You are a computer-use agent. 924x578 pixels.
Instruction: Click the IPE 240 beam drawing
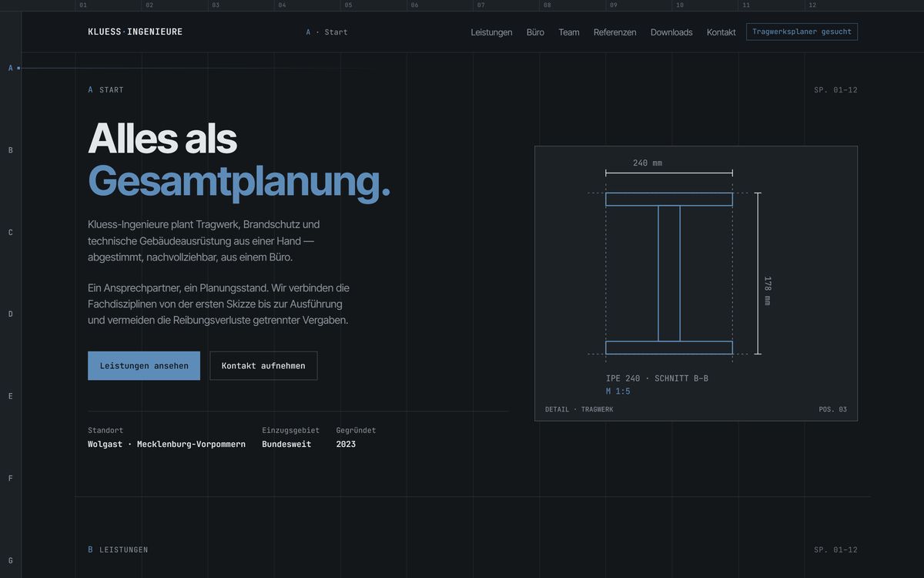668,274
